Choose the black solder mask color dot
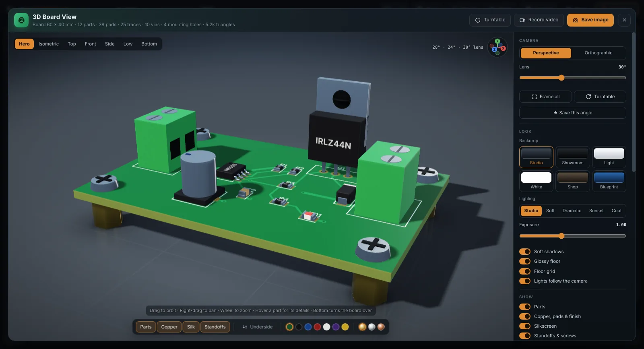644x349 pixels. pos(299,327)
